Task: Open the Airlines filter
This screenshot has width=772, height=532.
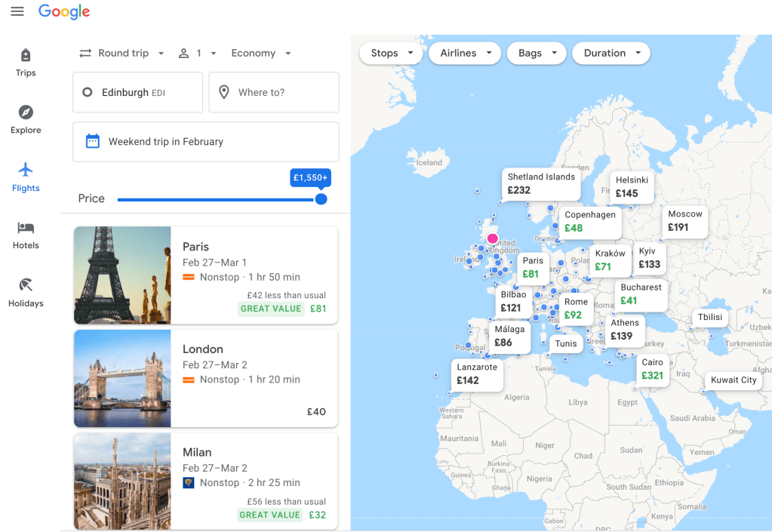Action: coord(465,53)
